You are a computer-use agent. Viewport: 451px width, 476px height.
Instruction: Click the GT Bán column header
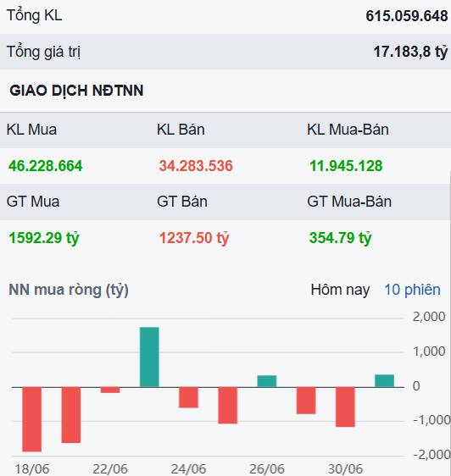point(182,202)
